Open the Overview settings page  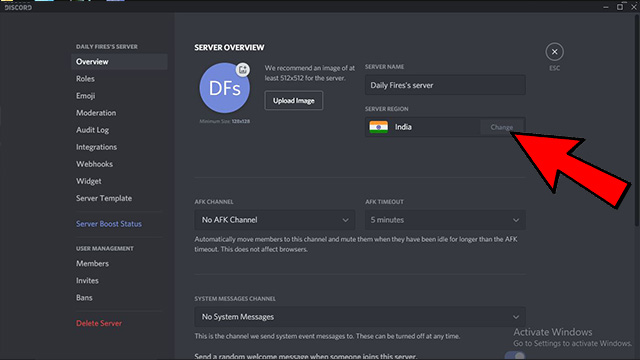119,62
